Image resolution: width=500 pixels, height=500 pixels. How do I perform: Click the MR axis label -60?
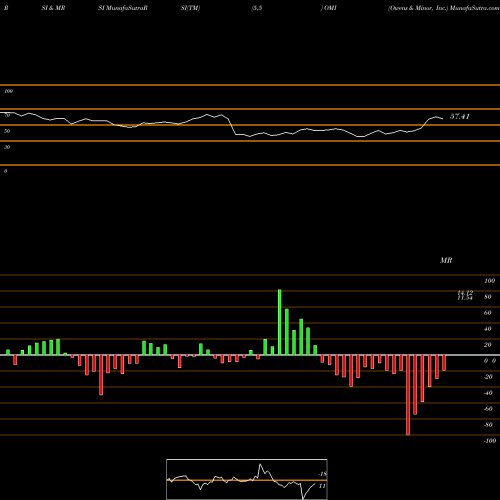(x=488, y=409)
